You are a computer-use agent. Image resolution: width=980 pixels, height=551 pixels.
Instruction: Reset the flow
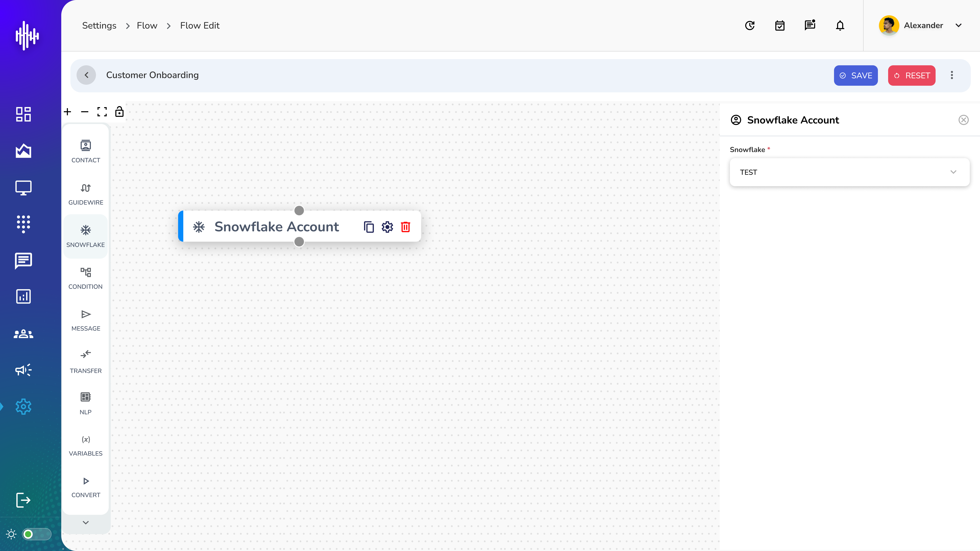912,75
